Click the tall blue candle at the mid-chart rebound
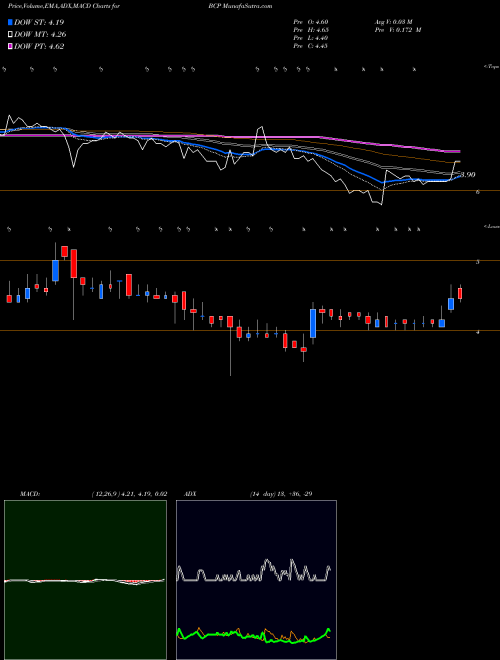 [x=313, y=323]
